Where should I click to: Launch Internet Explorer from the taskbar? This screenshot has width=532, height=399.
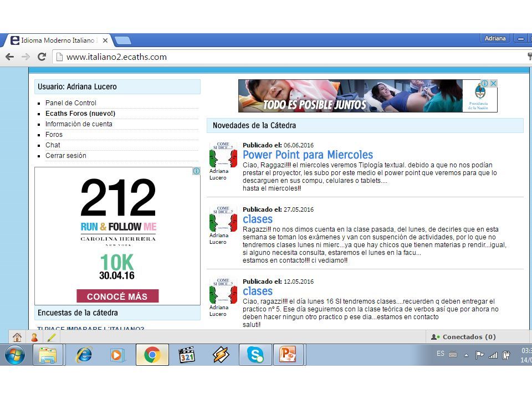pos(84,355)
